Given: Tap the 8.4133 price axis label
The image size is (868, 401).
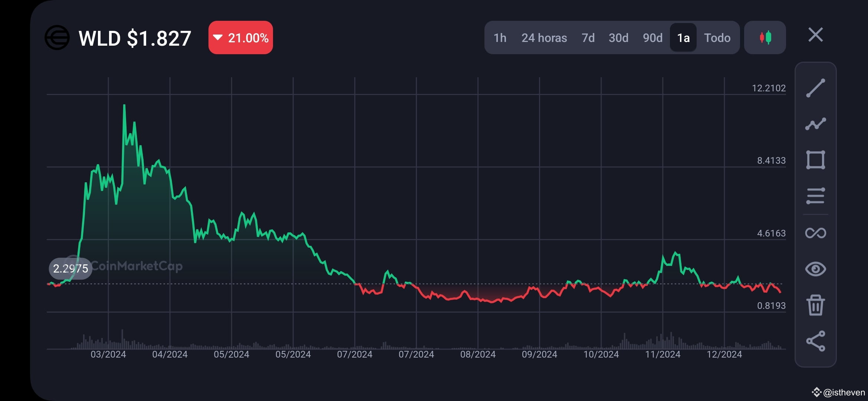Looking at the screenshot, I should click(x=771, y=161).
